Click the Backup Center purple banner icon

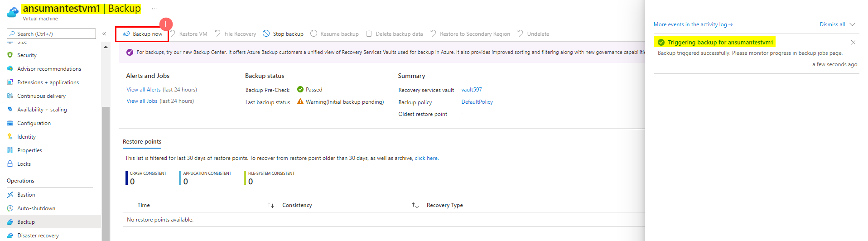point(130,52)
